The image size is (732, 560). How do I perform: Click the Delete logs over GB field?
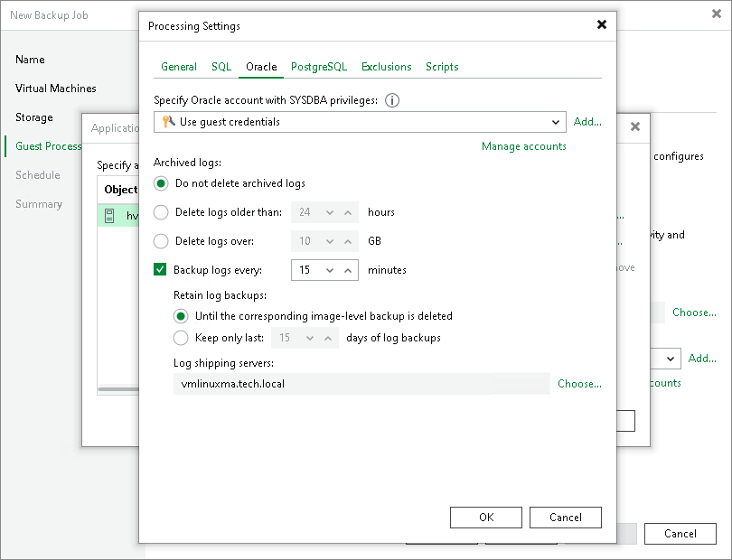coord(324,241)
